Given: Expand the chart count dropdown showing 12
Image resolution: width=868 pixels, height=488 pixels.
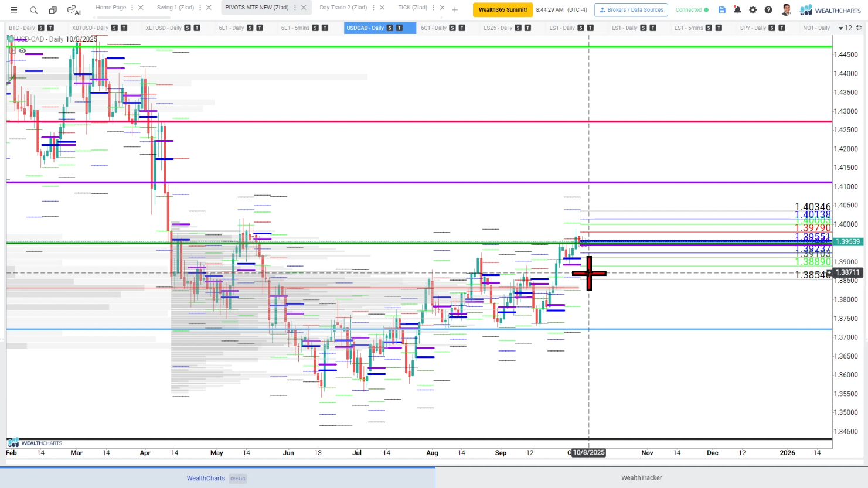Looking at the screenshot, I should click(845, 28).
